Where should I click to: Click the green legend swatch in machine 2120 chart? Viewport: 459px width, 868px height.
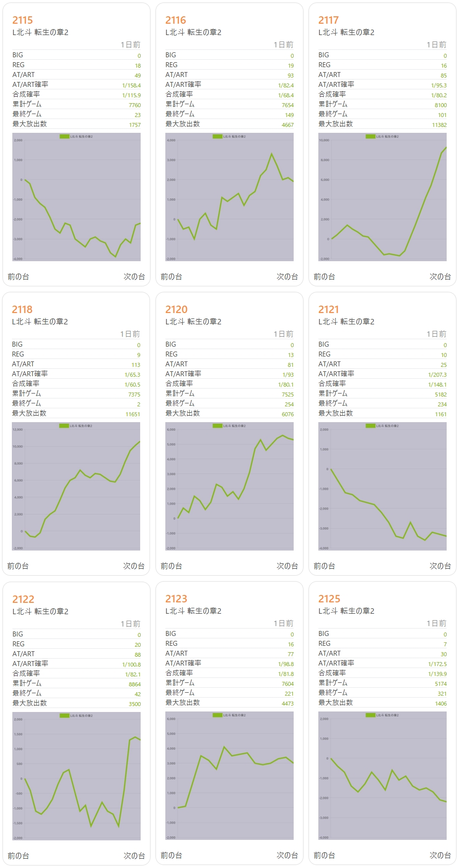[218, 426]
